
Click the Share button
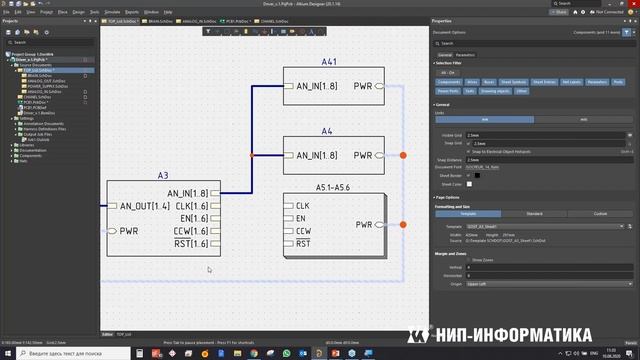coord(559,12)
